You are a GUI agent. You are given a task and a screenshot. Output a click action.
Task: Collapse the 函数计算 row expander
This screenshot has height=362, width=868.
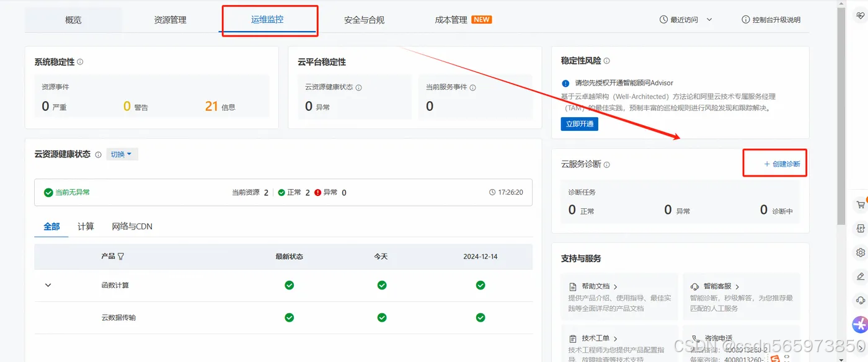pyautogui.click(x=48, y=285)
